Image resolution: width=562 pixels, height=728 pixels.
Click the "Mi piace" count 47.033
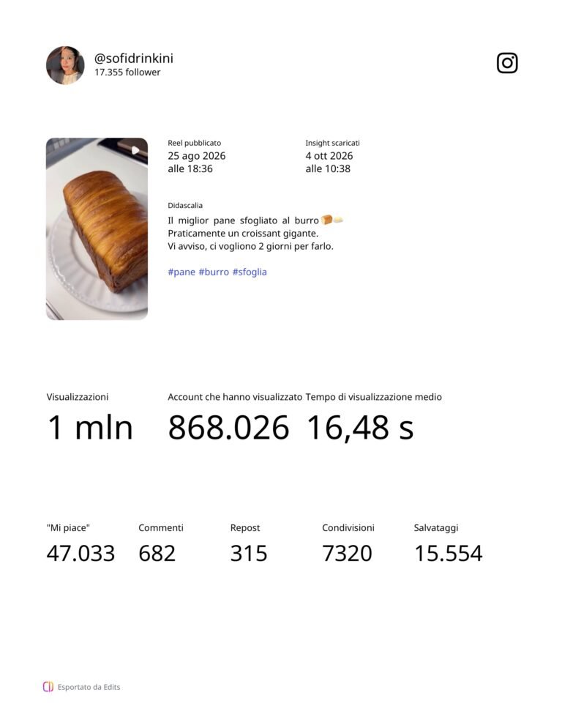(x=80, y=554)
